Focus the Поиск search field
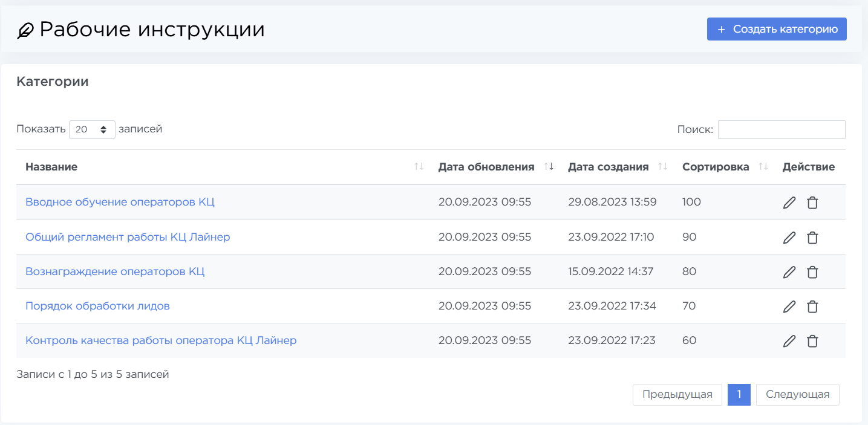Viewport: 868px width, 425px height. [x=781, y=129]
